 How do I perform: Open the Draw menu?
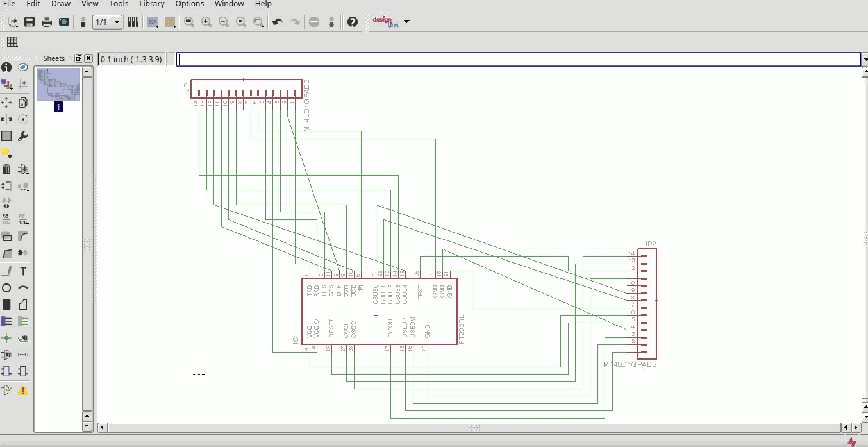point(61,4)
